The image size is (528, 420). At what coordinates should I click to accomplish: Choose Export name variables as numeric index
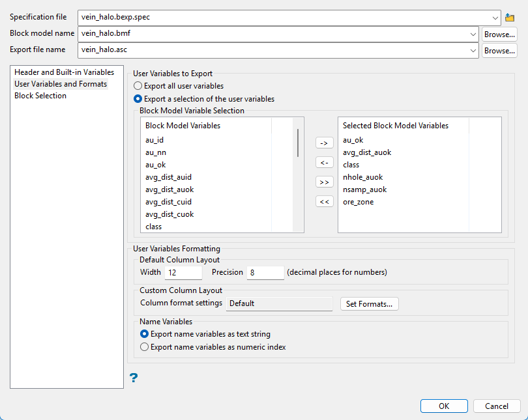tap(145, 347)
